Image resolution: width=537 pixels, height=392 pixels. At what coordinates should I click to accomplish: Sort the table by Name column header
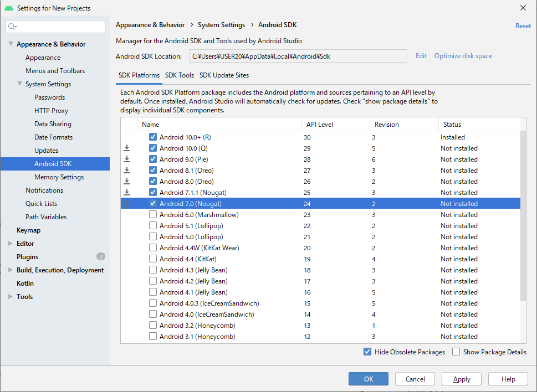point(219,125)
